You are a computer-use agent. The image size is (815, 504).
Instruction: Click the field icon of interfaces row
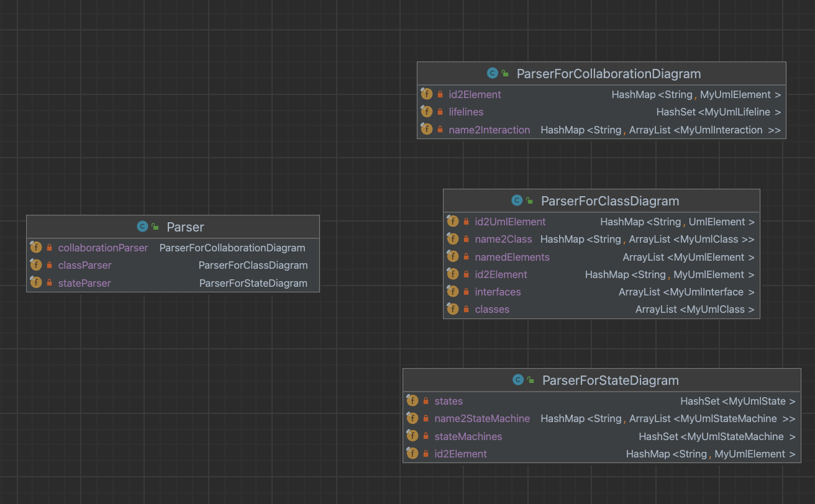point(453,291)
